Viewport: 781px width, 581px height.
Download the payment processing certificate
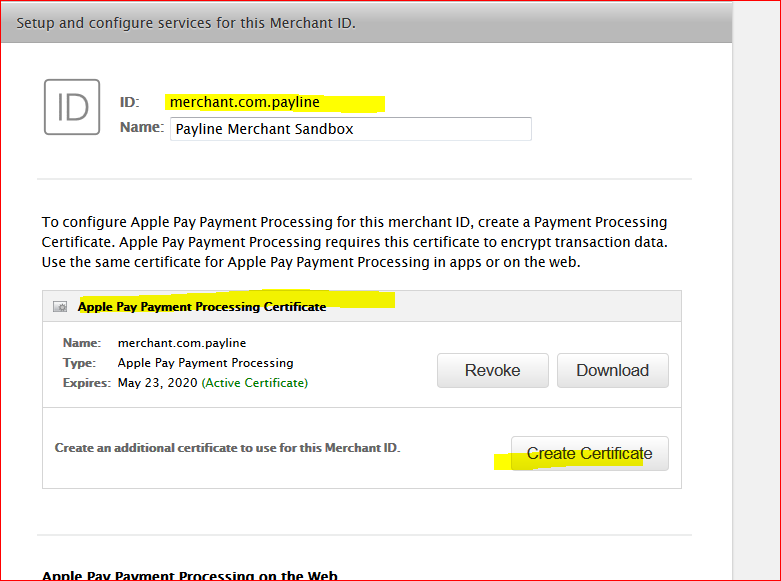pyautogui.click(x=613, y=370)
